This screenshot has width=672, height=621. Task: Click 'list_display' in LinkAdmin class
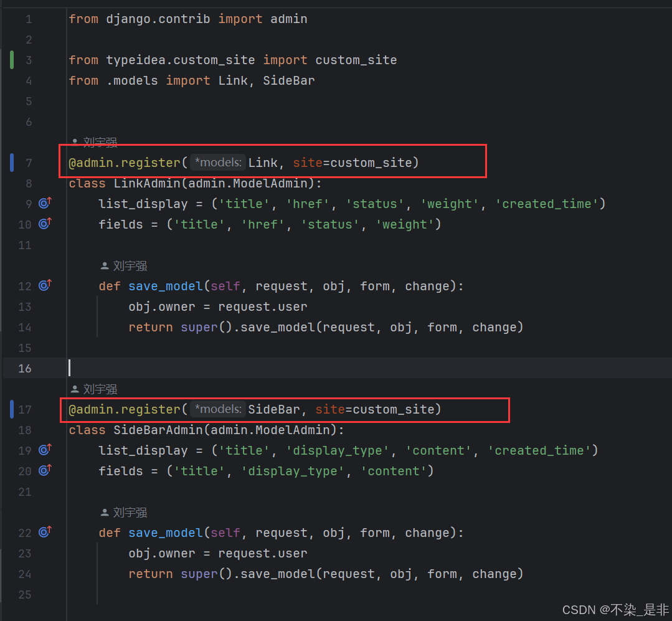pos(143,204)
